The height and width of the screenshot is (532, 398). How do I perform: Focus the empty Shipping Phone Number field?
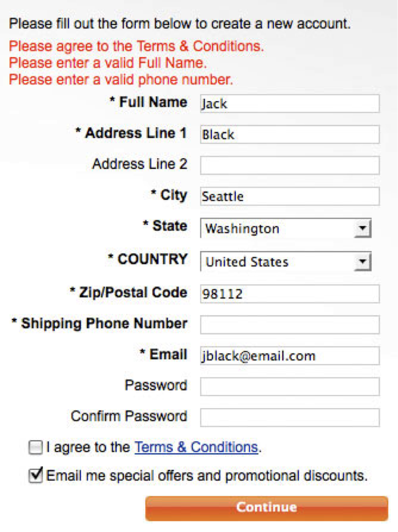point(290,325)
